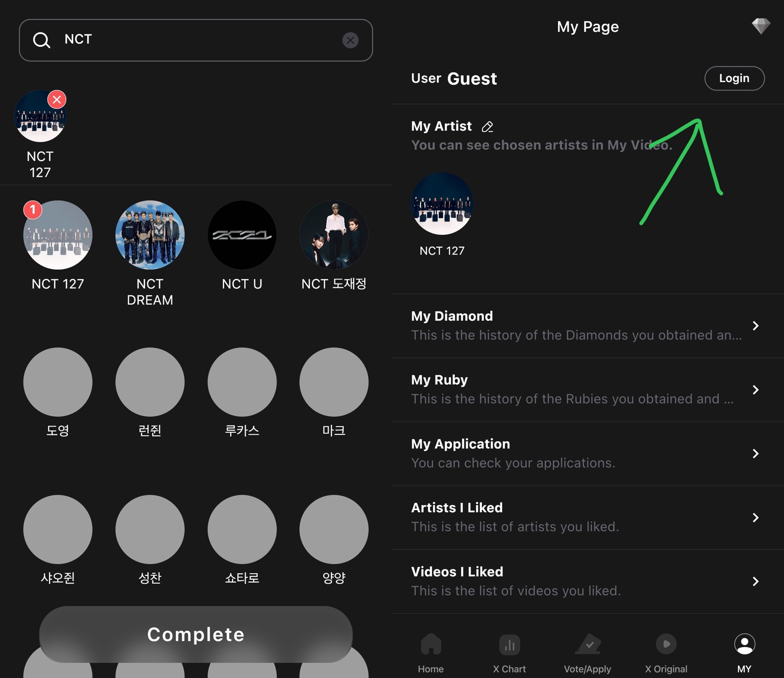Select the MY profile tab
This screenshot has width=784, height=678.
744,653
